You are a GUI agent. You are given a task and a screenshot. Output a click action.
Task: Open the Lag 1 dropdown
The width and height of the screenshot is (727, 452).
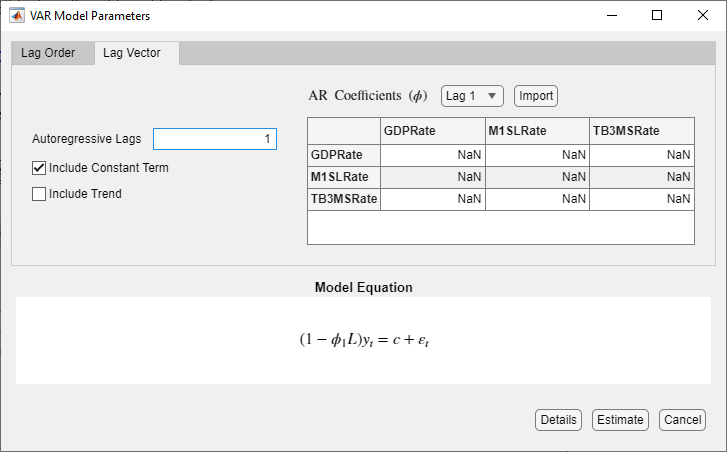[x=472, y=96]
